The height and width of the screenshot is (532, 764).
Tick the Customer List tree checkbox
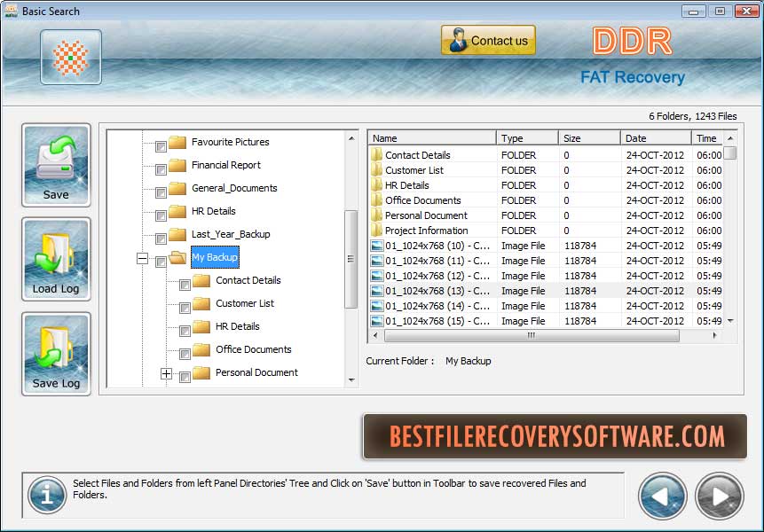pyautogui.click(x=185, y=308)
